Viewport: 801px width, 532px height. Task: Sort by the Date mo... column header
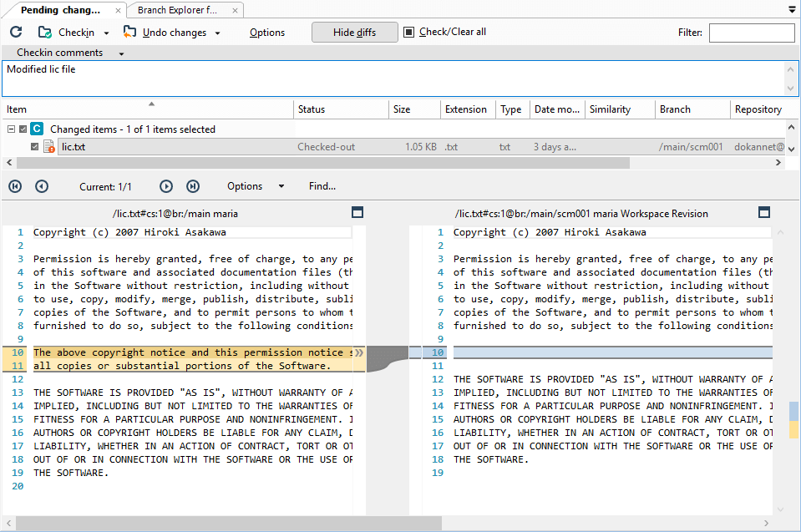click(557, 109)
